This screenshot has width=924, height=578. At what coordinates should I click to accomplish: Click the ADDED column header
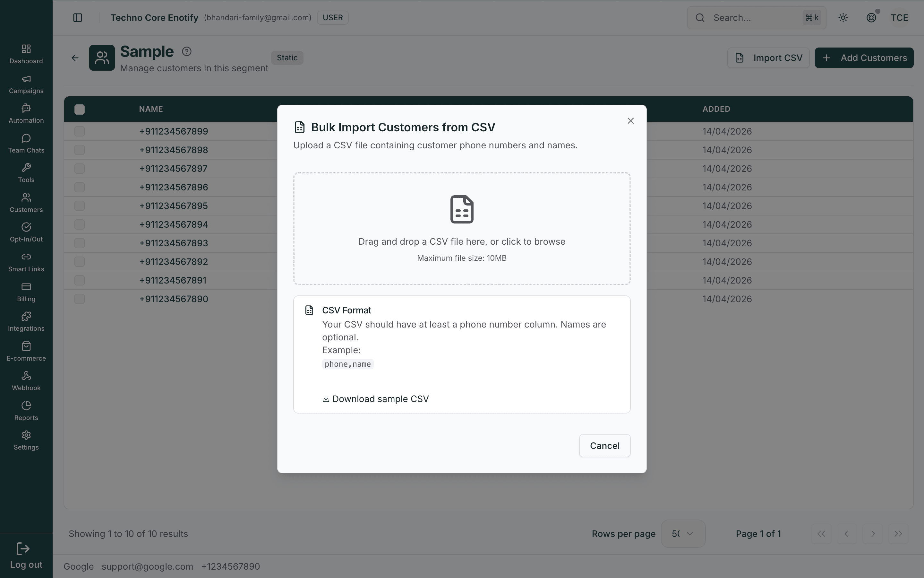click(716, 109)
